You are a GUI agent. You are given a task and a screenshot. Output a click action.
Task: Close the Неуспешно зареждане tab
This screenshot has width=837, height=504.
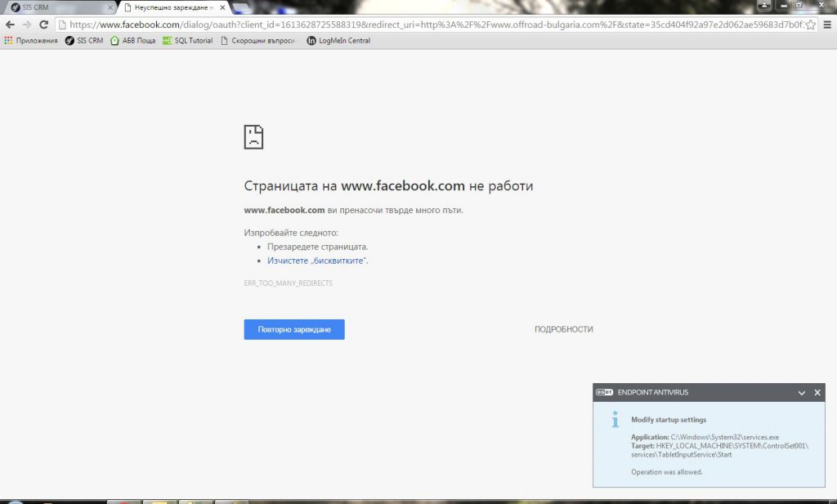pyautogui.click(x=222, y=7)
